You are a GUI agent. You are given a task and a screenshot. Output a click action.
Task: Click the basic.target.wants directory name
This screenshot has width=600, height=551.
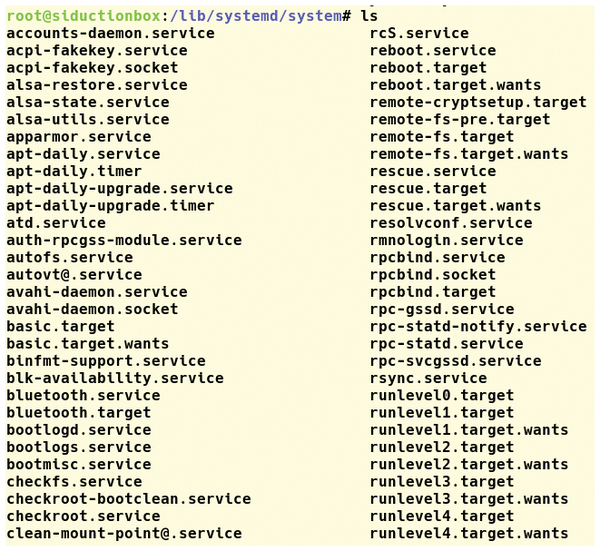[88, 344]
